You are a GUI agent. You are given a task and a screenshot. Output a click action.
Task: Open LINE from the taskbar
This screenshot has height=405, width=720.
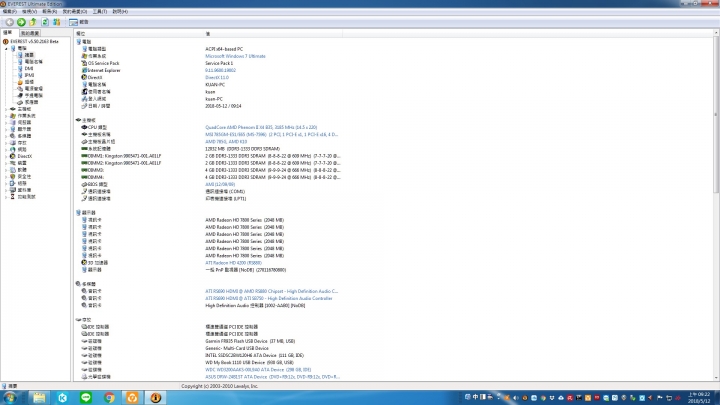point(86,398)
